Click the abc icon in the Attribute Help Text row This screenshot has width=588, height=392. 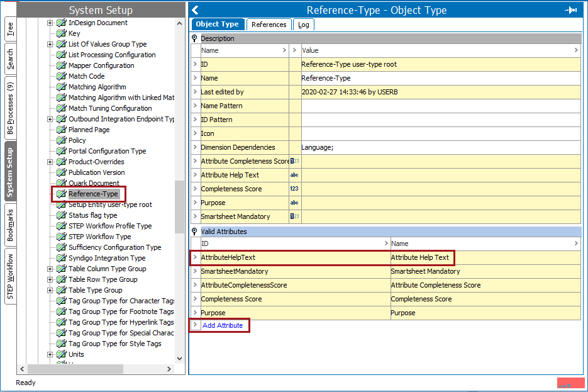pos(294,175)
